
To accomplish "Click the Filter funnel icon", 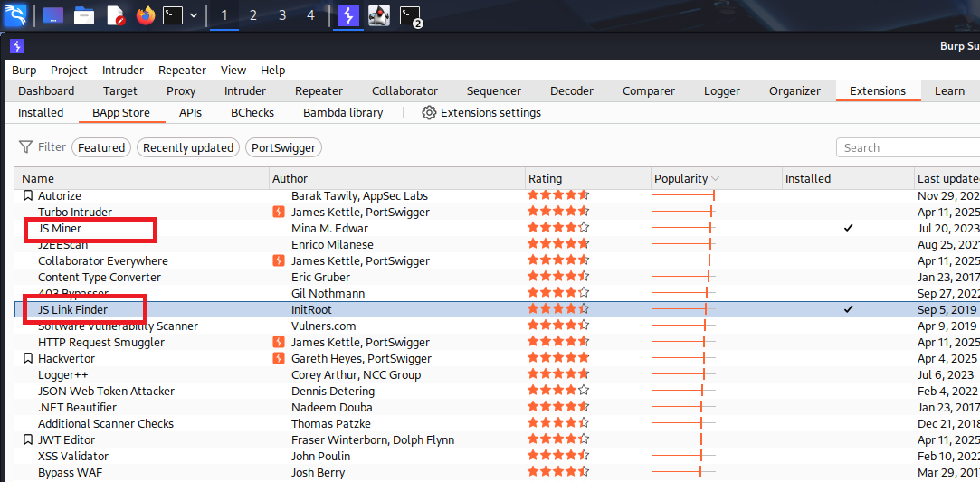I will tap(26, 147).
